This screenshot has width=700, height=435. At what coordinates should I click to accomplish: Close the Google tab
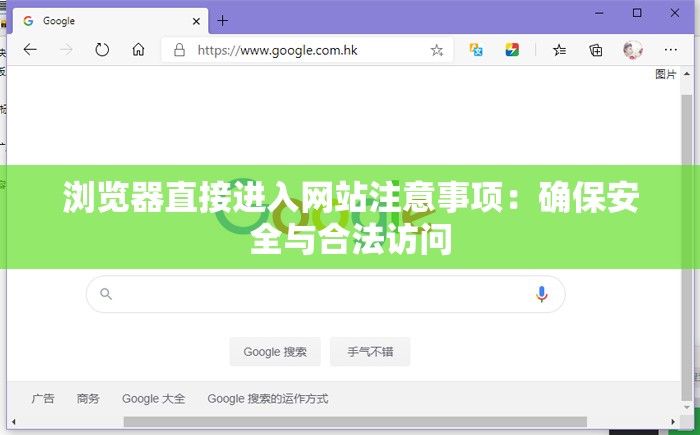[x=196, y=21]
